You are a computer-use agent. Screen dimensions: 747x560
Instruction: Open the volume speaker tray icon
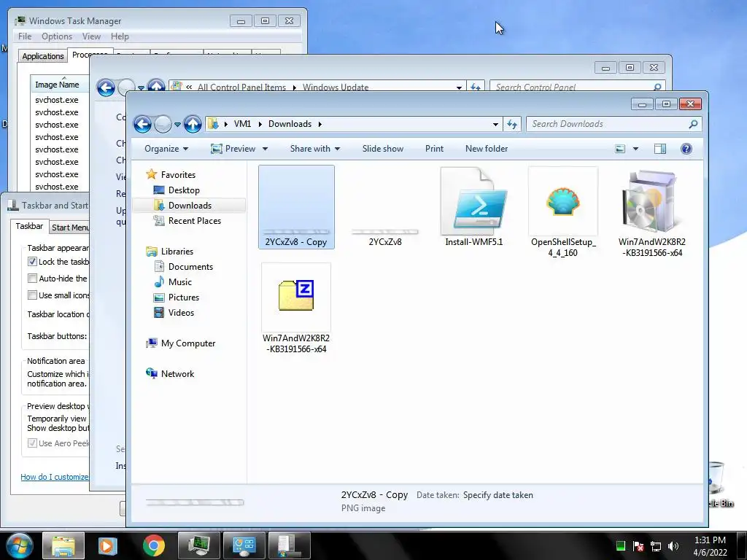click(673, 546)
